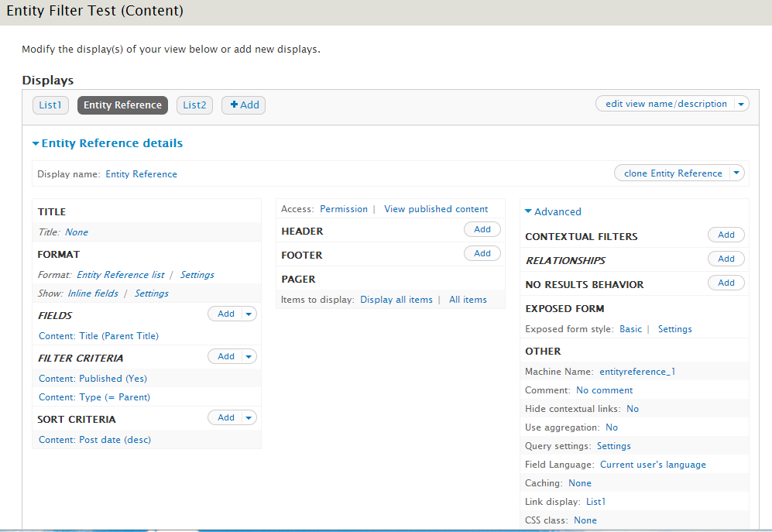This screenshot has height=532, width=772.
Task: Open SORT CRITERIA Add dropdown arrow
Action: click(249, 417)
